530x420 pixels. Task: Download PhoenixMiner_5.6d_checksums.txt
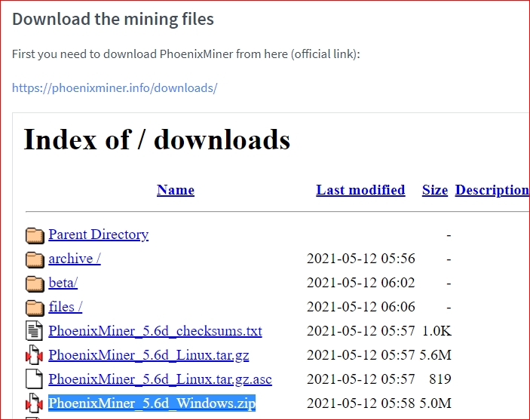(155, 331)
